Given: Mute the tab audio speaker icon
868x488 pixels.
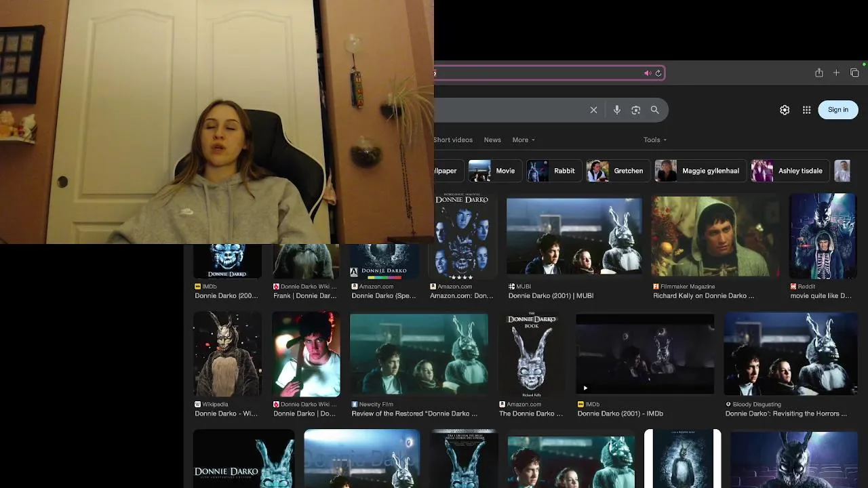Looking at the screenshot, I should [x=647, y=73].
